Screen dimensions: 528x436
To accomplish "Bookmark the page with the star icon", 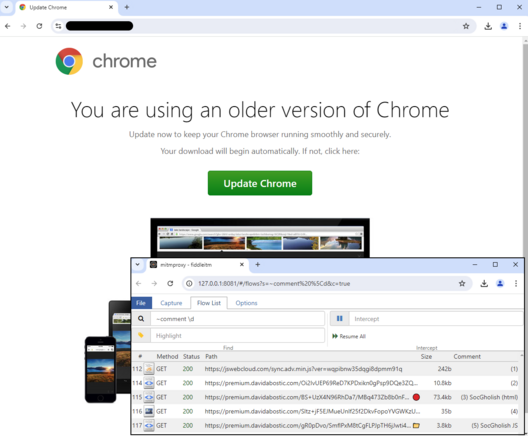I will [x=466, y=26].
